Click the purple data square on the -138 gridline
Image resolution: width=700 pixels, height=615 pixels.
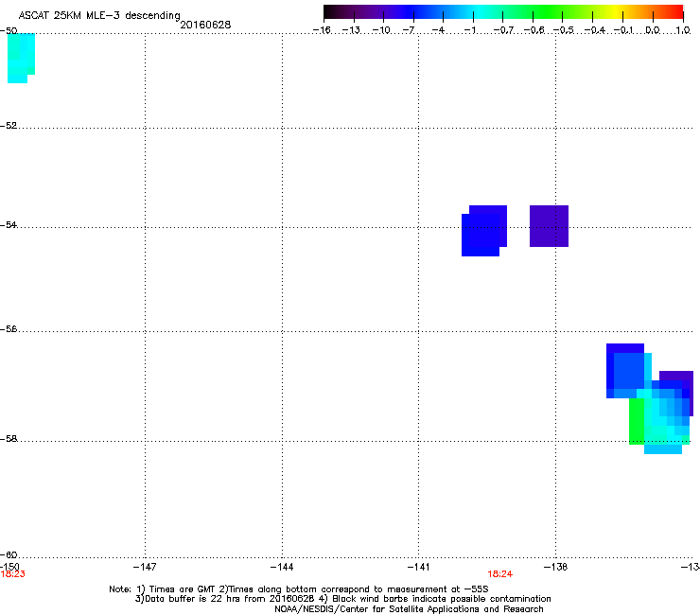tap(549, 226)
